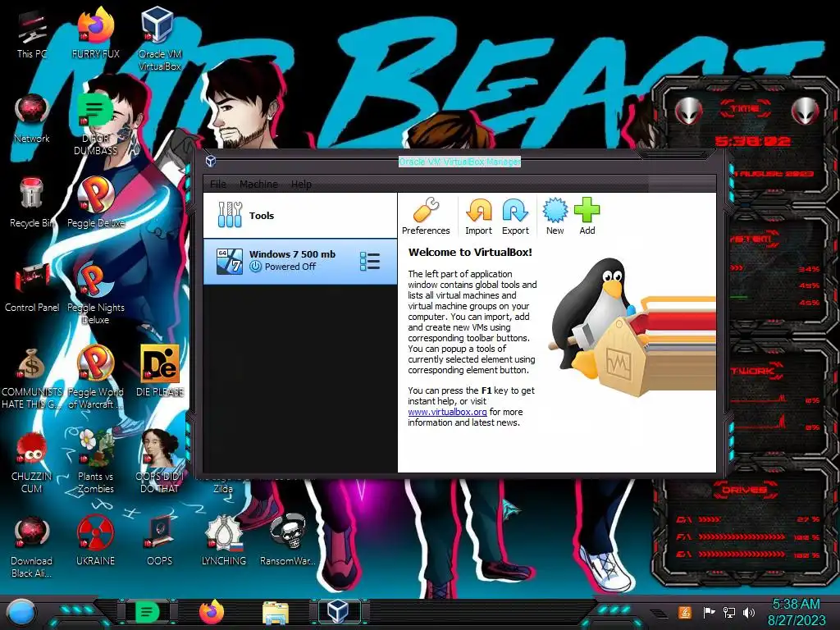Click the network tray icon
840x630 pixels.
[x=729, y=612]
